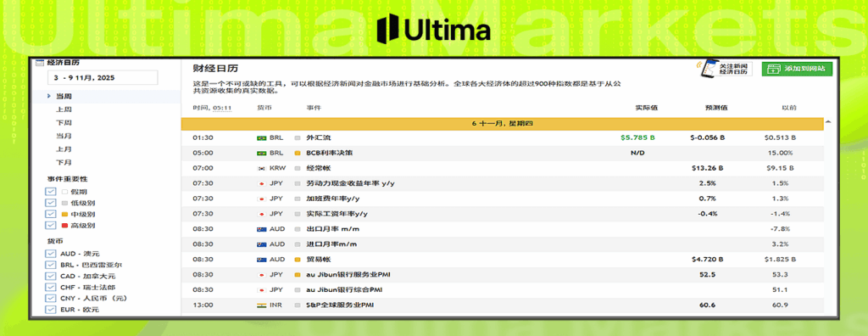Click the green actual value $5.785 B
The width and height of the screenshot is (868, 336).
(x=638, y=137)
